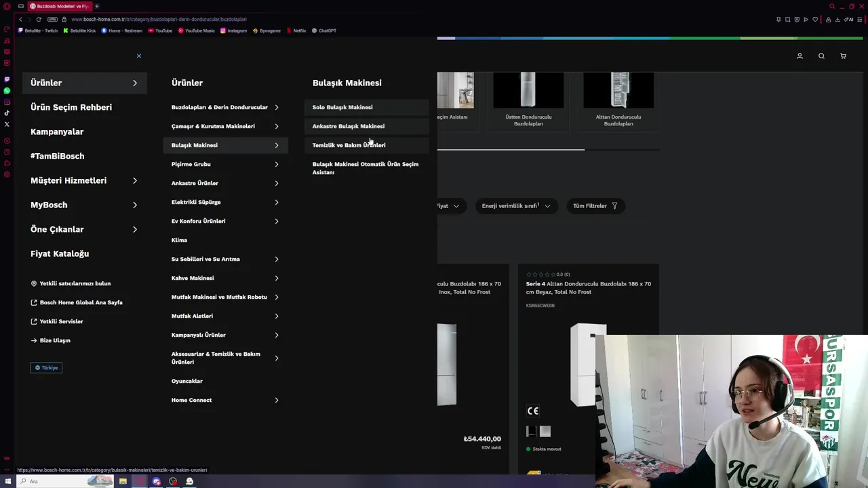Viewport: 868px width, 488px height.
Task: Open Bulaşık Makinesi Otomatik Ürün Seçim Asistanı
Action: pyautogui.click(x=366, y=168)
